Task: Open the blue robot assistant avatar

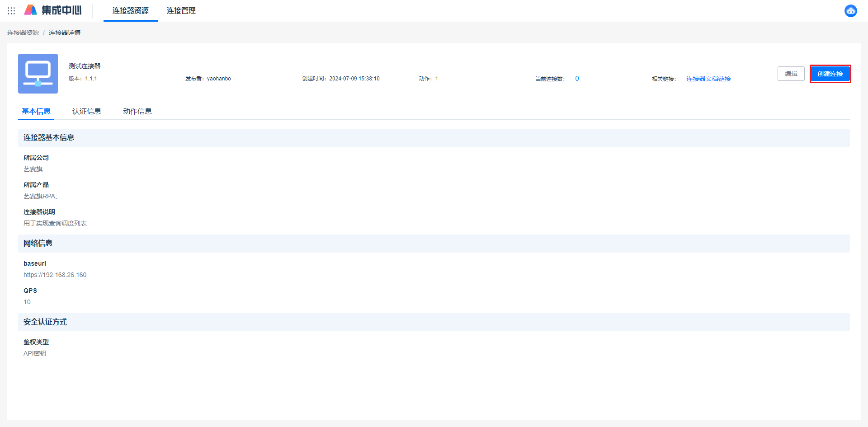Action: (850, 11)
